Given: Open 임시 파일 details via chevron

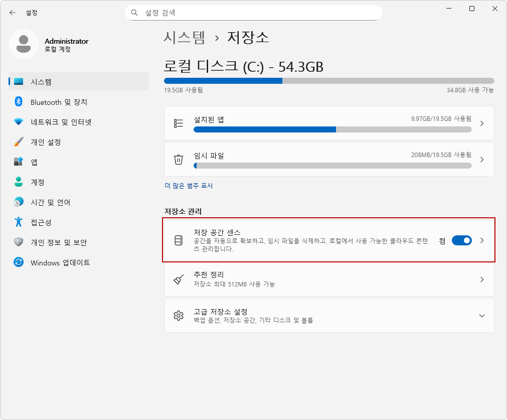Looking at the screenshot, I should coord(482,160).
